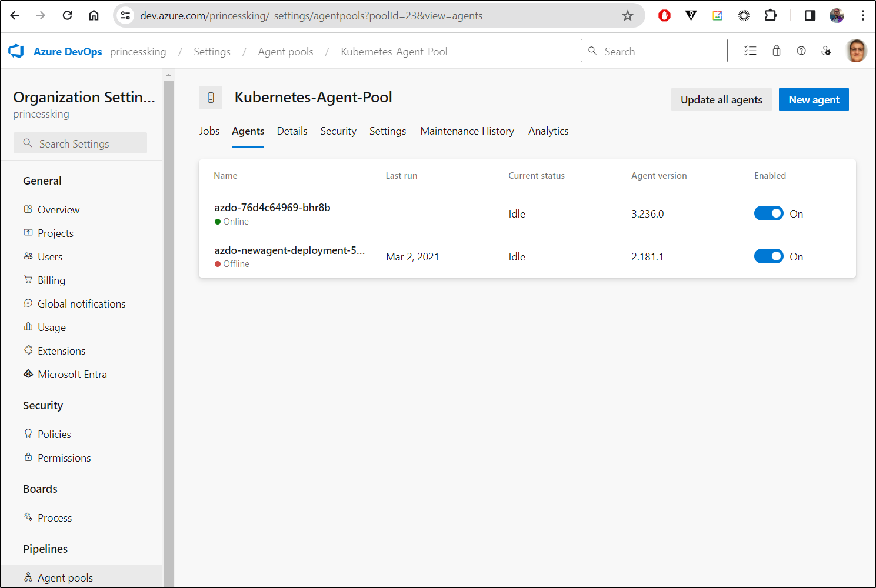Click the Mar 2, 2021 last run date

[x=412, y=257]
